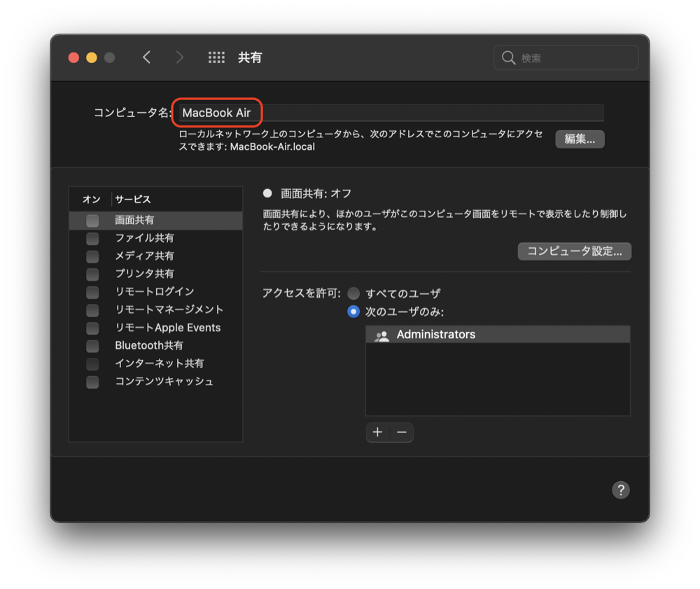Click the MacBook-Air.local address text

point(272,147)
